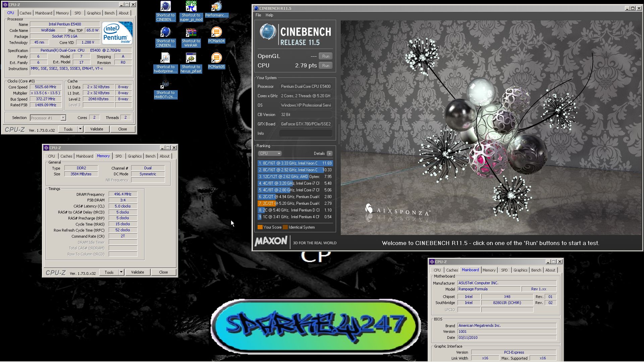Click DRAM Frequency value 496.4 MHz
The image size is (644, 362).
click(123, 194)
